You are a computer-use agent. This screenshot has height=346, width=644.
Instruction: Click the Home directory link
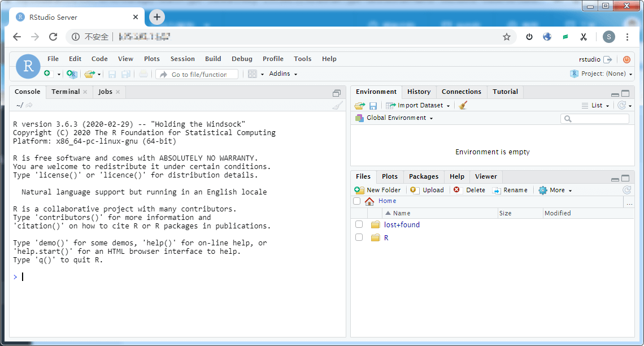(x=388, y=201)
